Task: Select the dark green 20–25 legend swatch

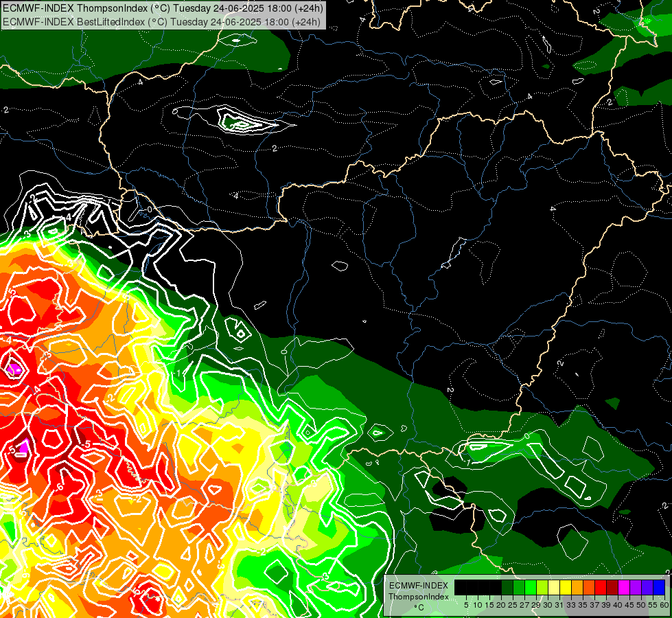Action: pos(507,588)
